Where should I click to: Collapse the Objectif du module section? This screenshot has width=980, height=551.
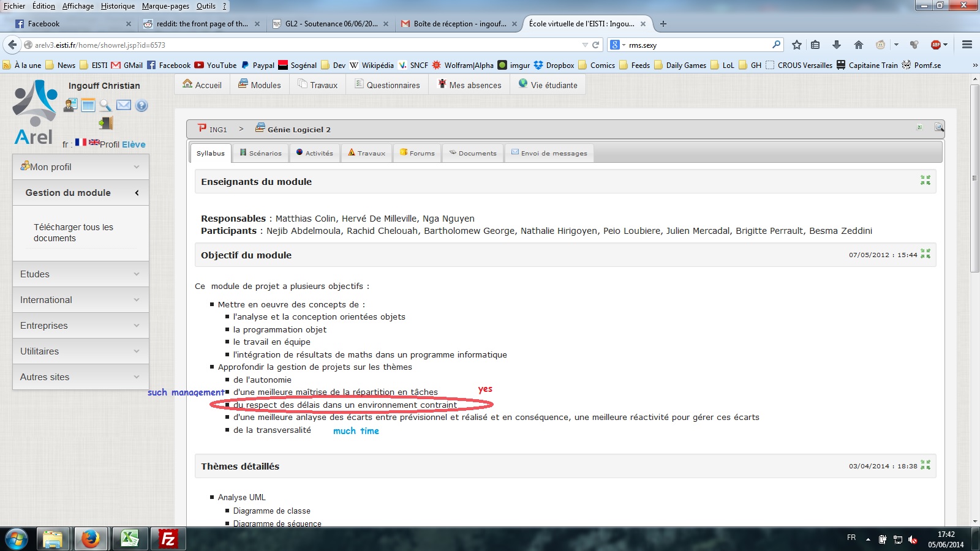(x=925, y=254)
